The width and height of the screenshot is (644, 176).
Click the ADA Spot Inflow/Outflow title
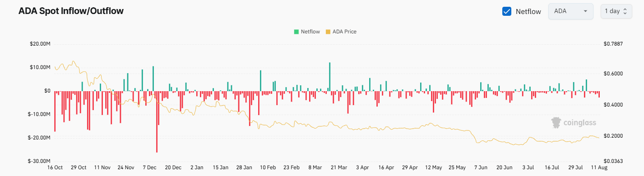point(71,11)
